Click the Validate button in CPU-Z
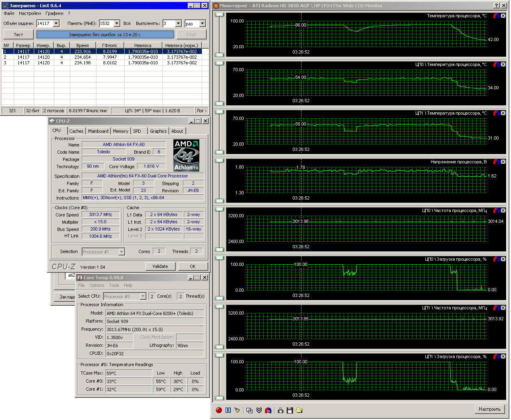The image size is (511, 420). pyautogui.click(x=160, y=266)
